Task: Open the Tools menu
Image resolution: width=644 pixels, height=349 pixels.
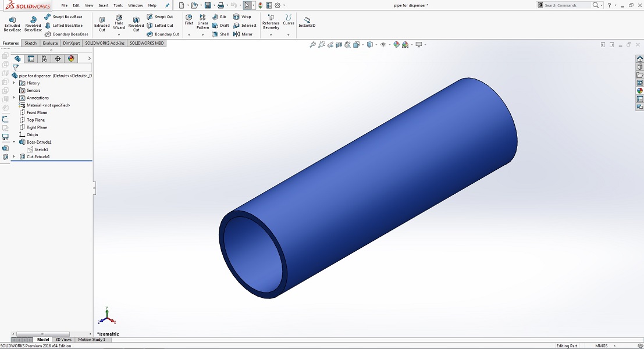Action: coord(118,5)
